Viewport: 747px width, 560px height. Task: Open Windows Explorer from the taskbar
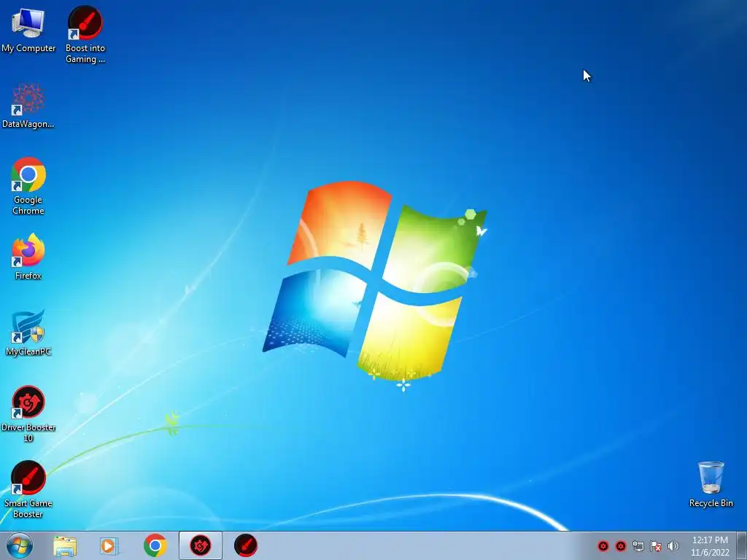click(x=65, y=546)
